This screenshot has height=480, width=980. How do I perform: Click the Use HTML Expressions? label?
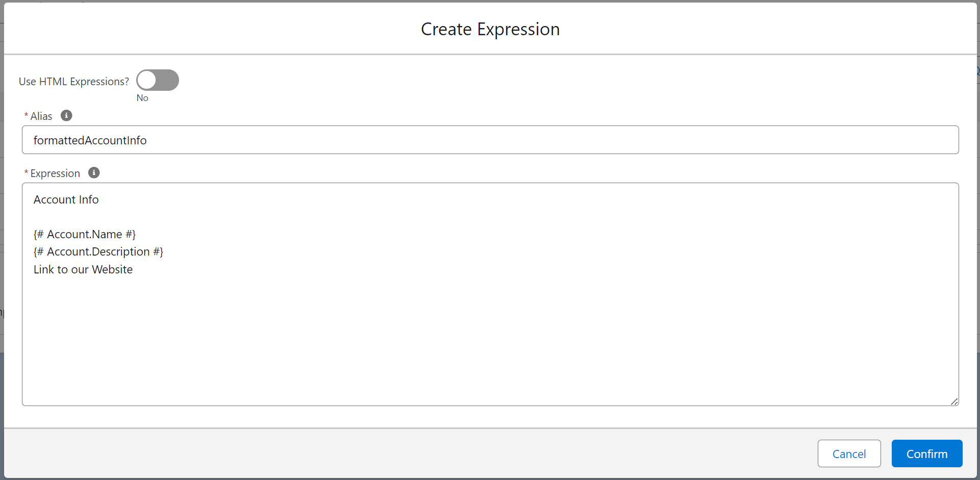pos(74,81)
